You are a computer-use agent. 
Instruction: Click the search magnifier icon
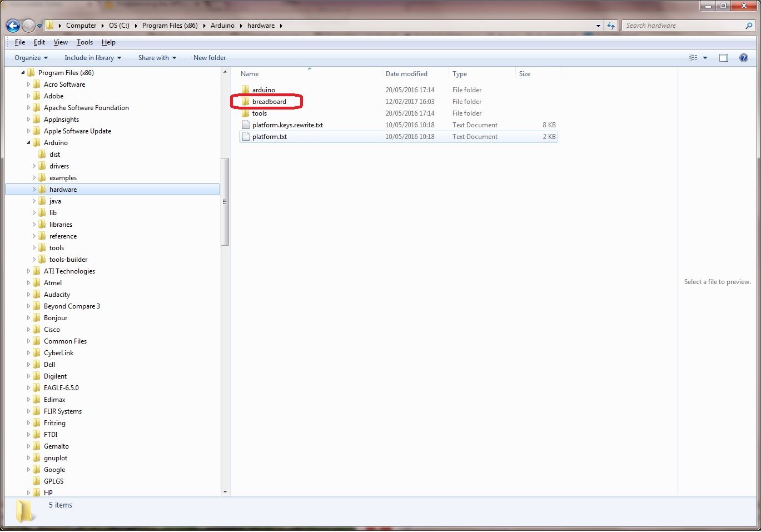[x=749, y=26]
